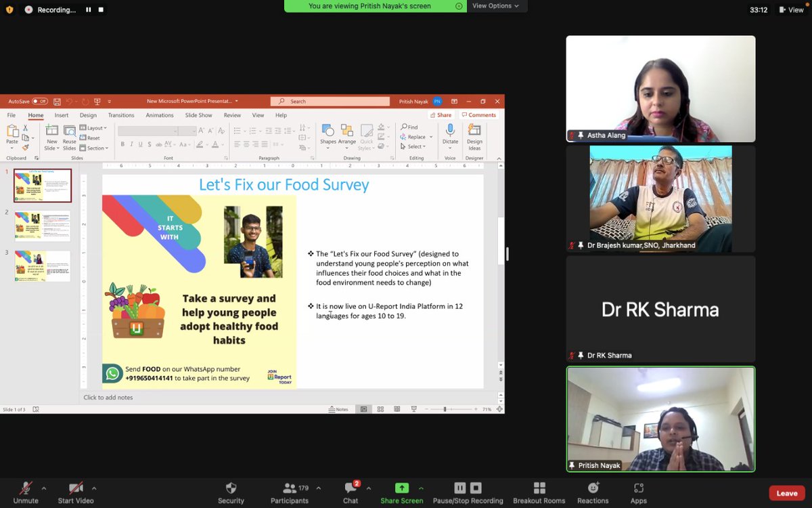Open the Select dropdown in Editing group
Image resolution: width=812 pixels, height=508 pixels.
pos(413,146)
